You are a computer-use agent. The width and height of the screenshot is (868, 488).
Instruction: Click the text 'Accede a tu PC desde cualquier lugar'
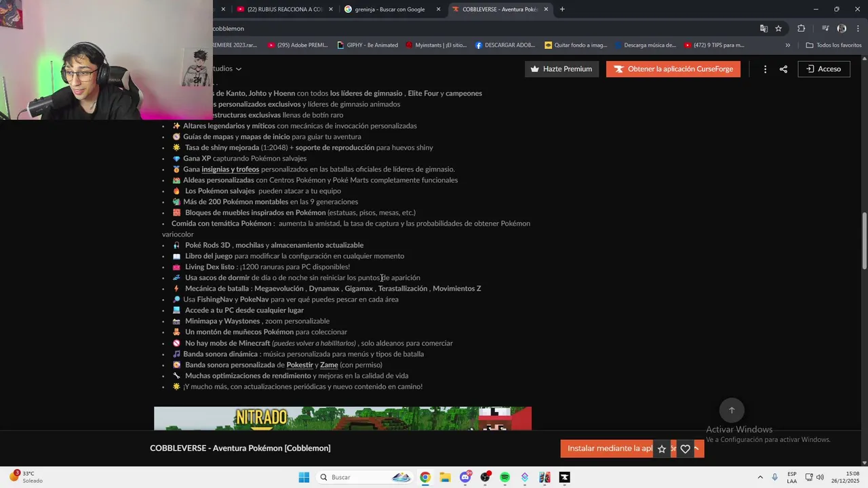tap(244, 310)
